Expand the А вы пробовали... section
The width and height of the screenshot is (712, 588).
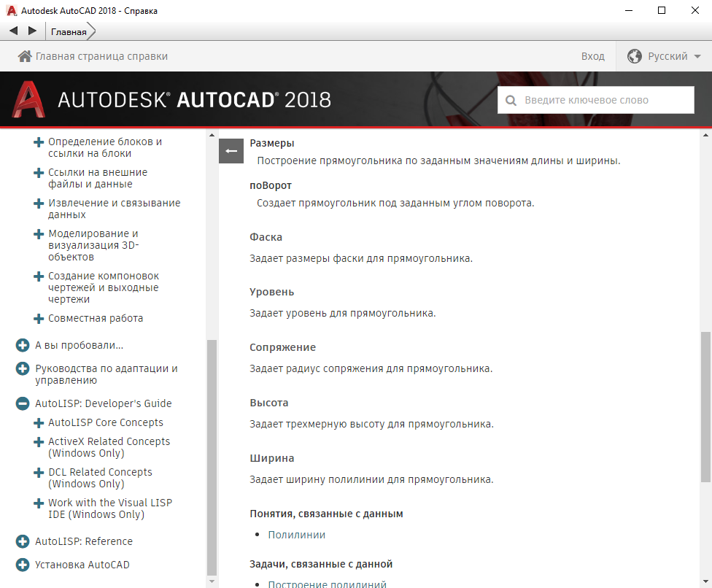pos(22,346)
